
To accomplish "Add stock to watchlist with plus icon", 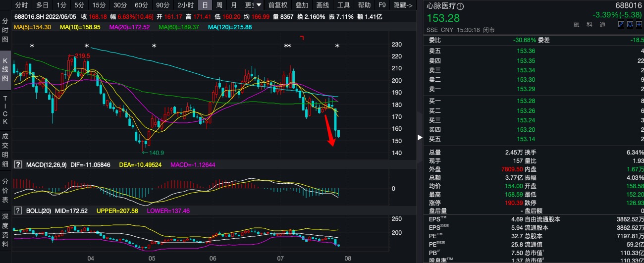I will (639, 25).
